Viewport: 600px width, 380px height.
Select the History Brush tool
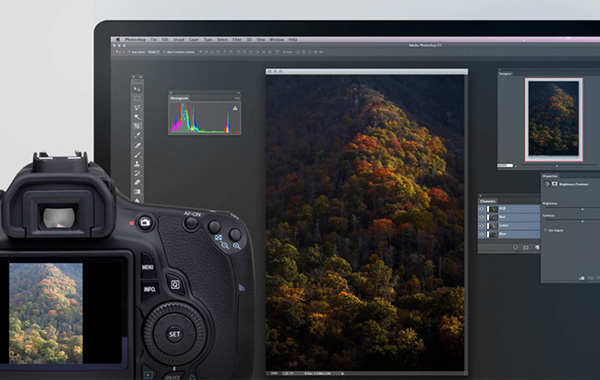tap(137, 173)
